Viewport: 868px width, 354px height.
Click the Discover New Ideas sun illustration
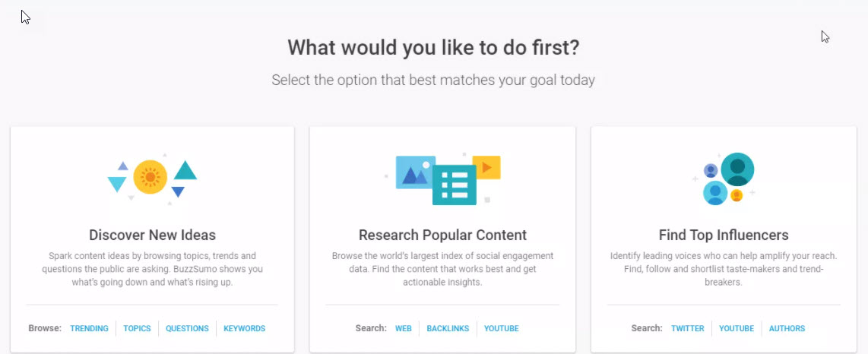click(x=150, y=178)
